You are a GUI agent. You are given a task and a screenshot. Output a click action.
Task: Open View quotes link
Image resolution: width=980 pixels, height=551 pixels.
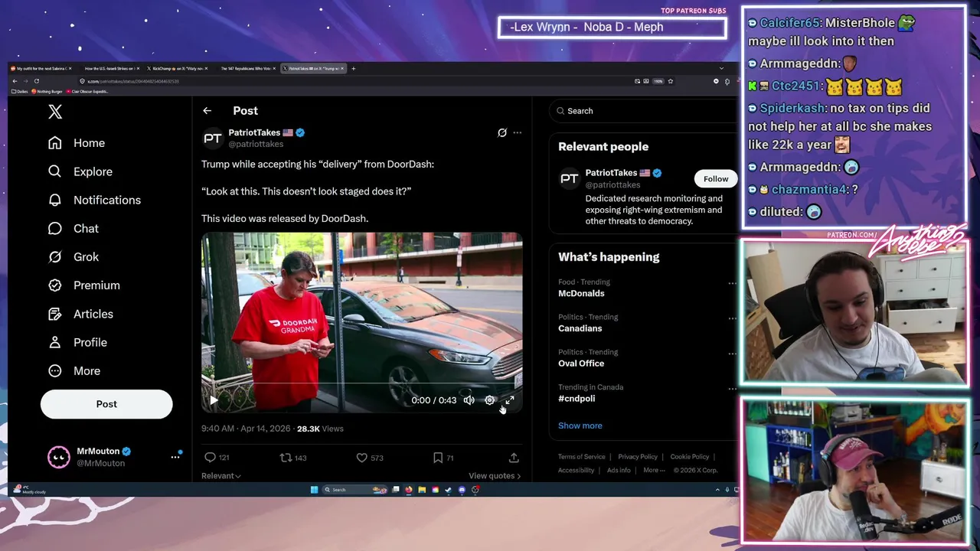(x=495, y=476)
